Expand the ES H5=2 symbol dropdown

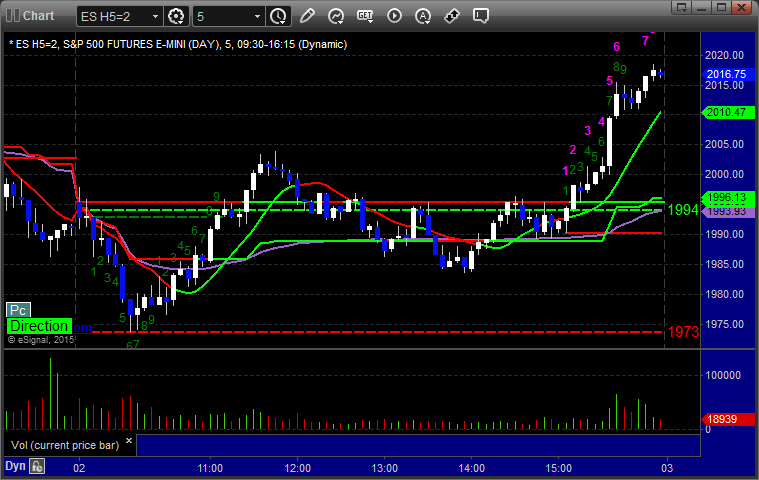tap(155, 16)
